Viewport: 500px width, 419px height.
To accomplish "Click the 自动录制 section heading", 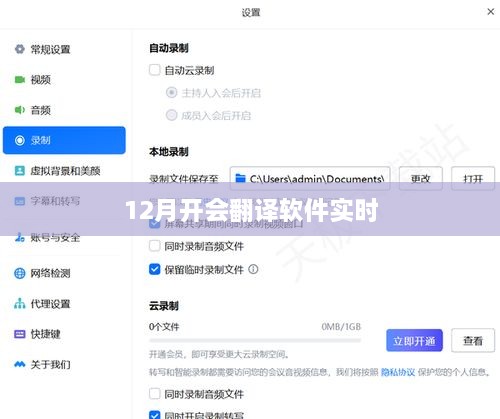I will [x=169, y=48].
